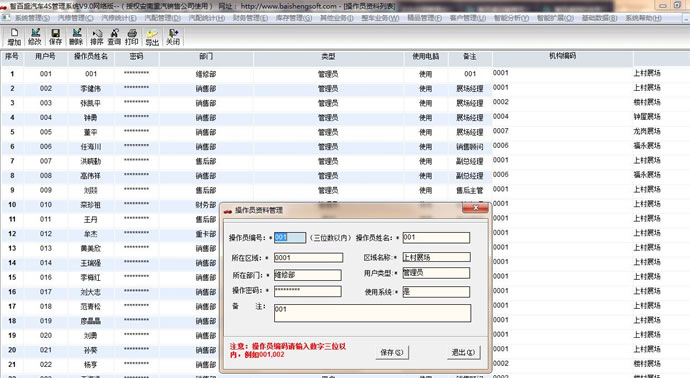Click the 查询 (Search) toolbar icon
Image resolution: width=690 pixels, height=378 pixels.
pyautogui.click(x=114, y=37)
